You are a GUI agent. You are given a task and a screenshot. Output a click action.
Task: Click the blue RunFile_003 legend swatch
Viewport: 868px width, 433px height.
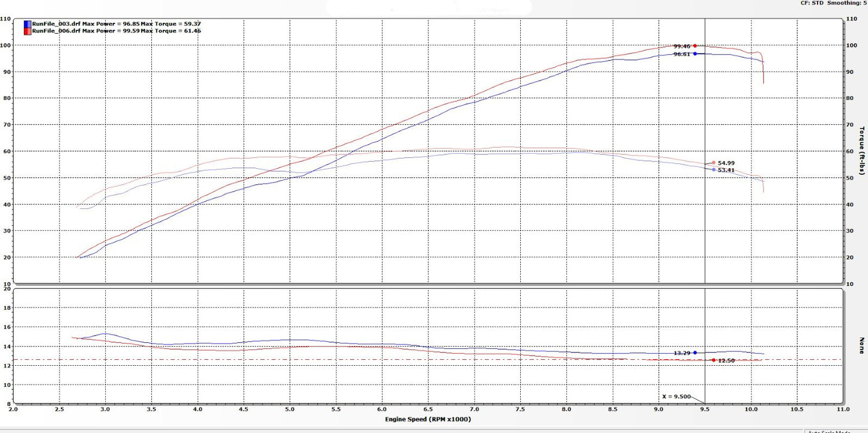coord(28,24)
